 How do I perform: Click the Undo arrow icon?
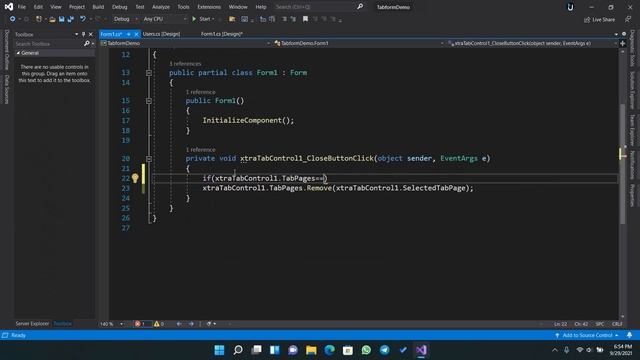coord(83,19)
